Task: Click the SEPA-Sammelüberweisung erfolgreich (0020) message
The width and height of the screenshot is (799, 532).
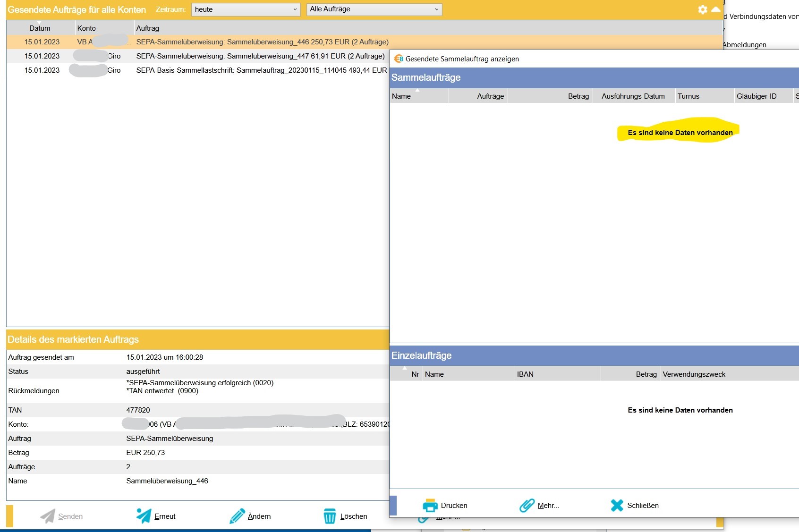Action: coord(200,383)
